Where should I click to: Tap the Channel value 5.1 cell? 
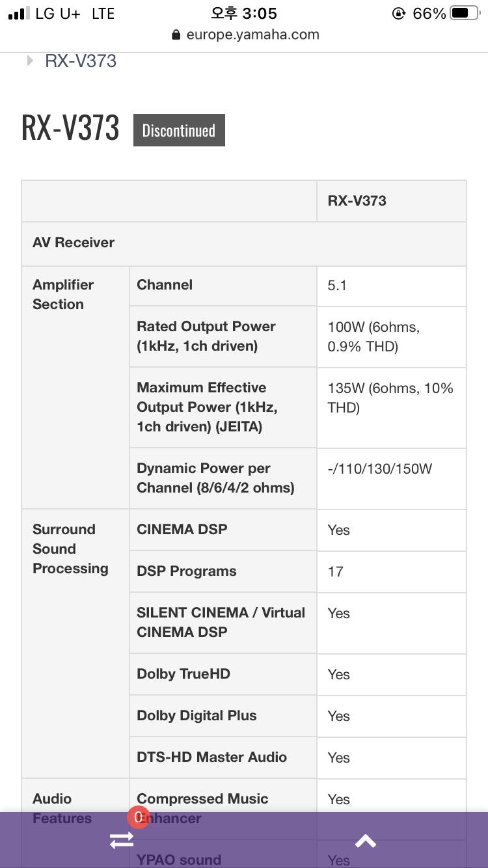(x=392, y=286)
